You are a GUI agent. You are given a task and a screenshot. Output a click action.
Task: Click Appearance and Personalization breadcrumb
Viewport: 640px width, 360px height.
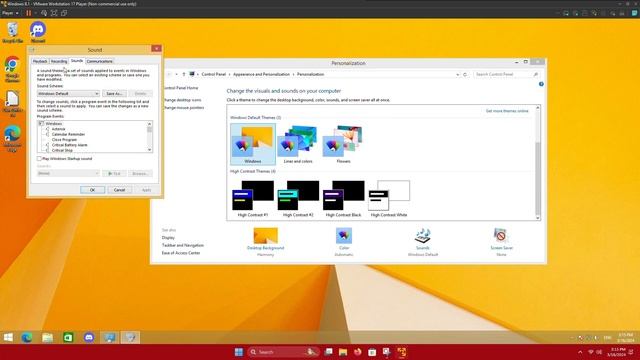point(261,74)
